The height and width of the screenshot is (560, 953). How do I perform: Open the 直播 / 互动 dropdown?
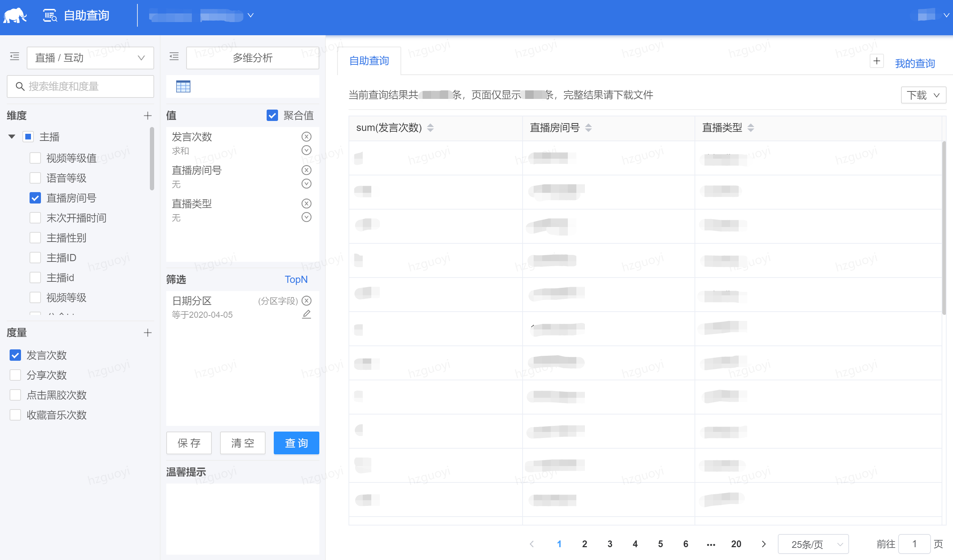(90, 58)
